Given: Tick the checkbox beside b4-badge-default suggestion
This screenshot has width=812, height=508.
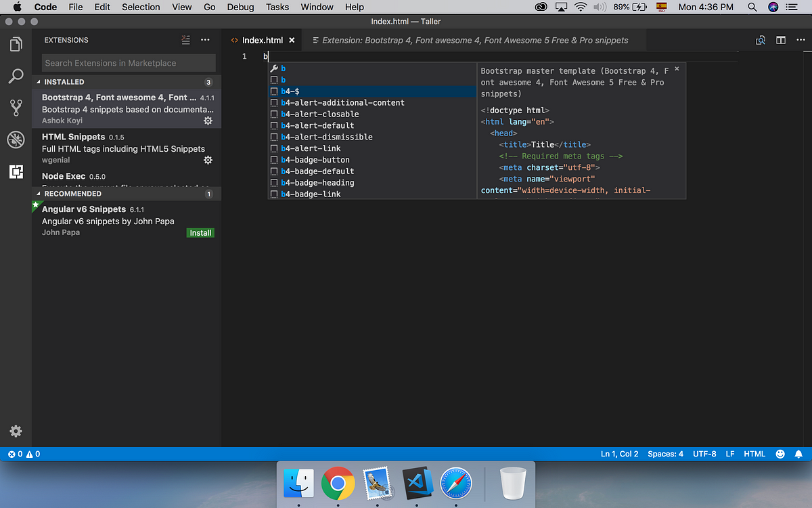Looking at the screenshot, I should click(x=273, y=171).
